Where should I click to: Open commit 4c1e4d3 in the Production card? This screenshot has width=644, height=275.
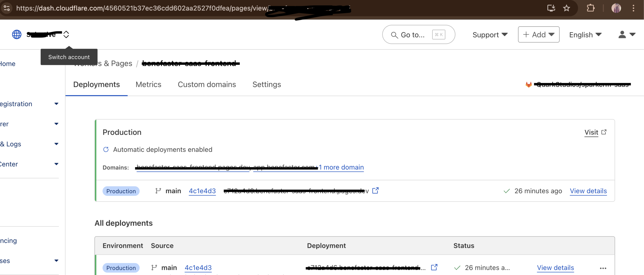coord(202,191)
